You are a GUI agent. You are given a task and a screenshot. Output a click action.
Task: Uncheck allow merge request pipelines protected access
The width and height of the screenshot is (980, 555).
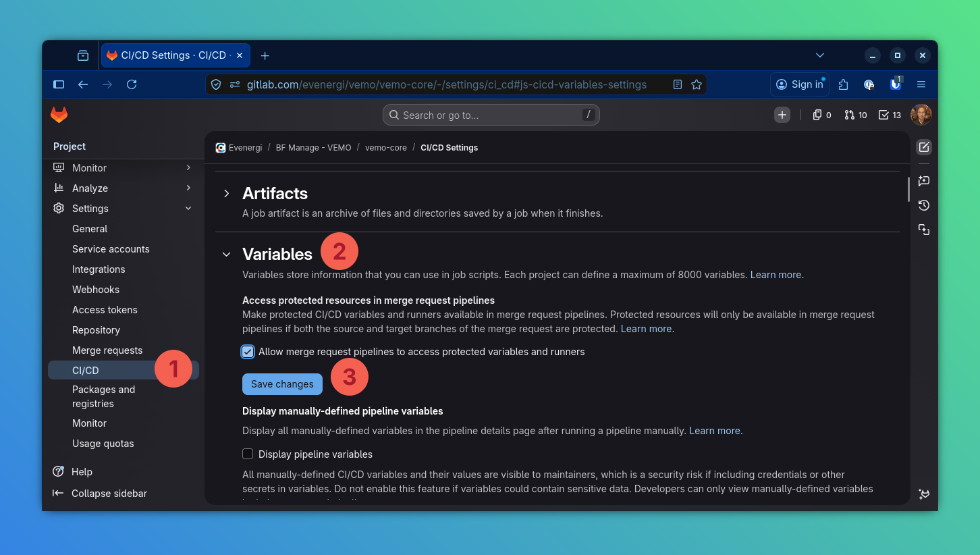coord(248,351)
